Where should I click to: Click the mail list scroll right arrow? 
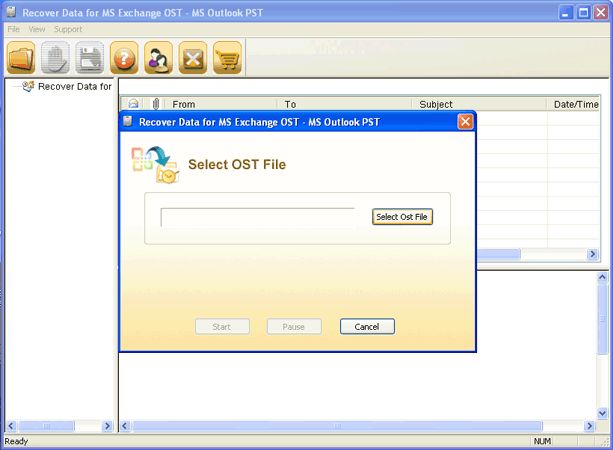point(593,254)
